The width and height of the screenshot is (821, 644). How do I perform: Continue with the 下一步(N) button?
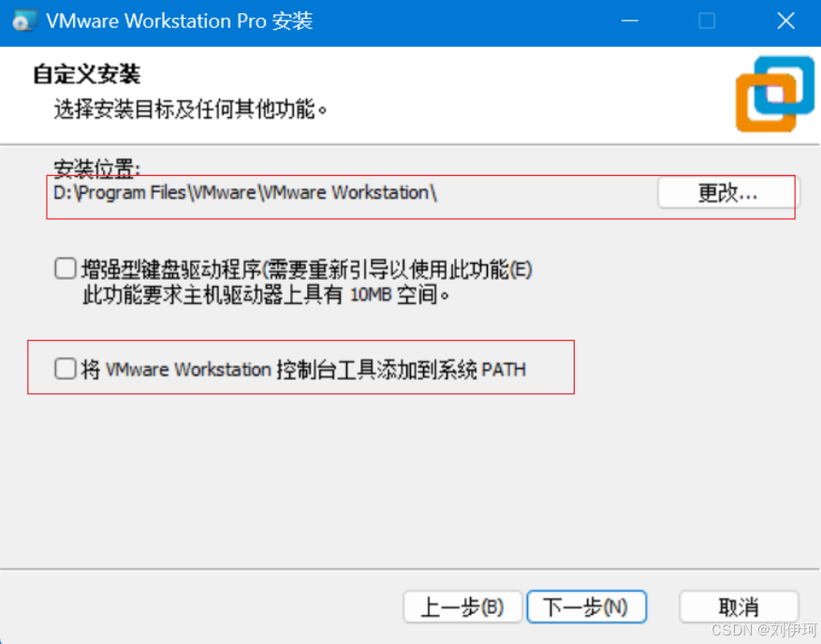[586, 607]
